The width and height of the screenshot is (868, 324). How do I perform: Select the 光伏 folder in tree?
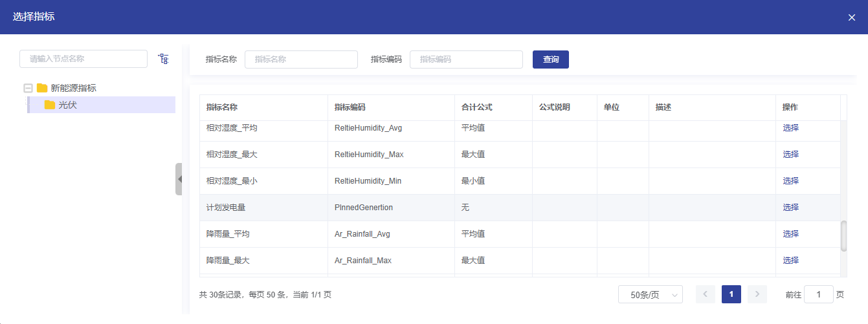click(67, 105)
